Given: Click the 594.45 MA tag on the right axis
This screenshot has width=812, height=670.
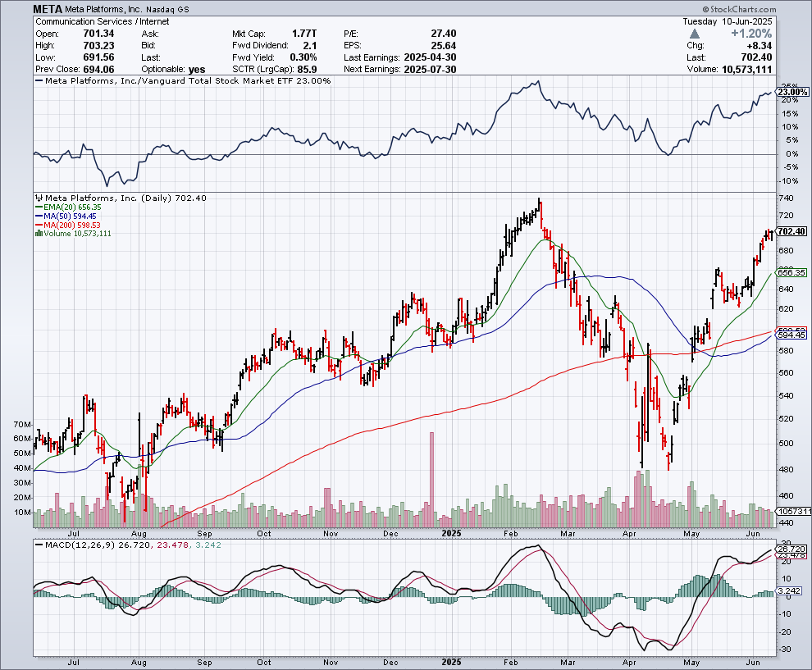Looking at the screenshot, I should (x=791, y=335).
